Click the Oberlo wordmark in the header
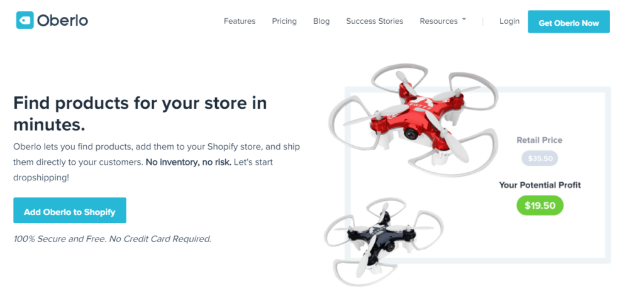 point(62,21)
